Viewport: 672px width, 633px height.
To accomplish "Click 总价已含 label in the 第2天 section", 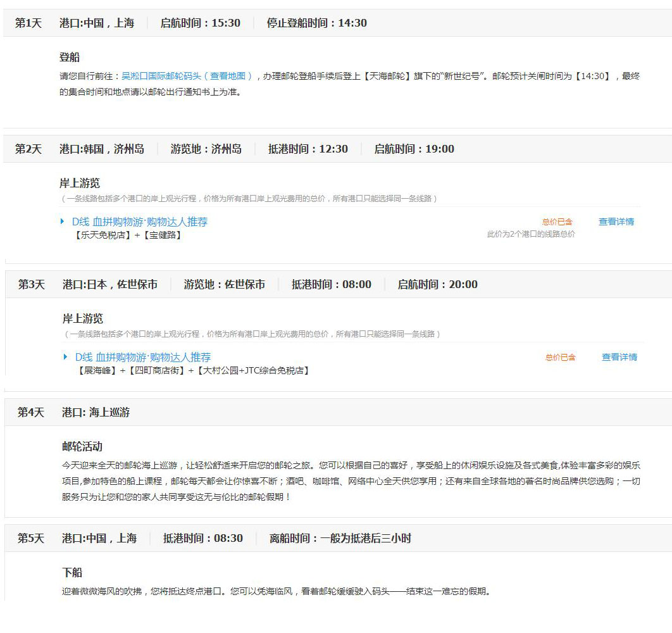I will coord(557,222).
